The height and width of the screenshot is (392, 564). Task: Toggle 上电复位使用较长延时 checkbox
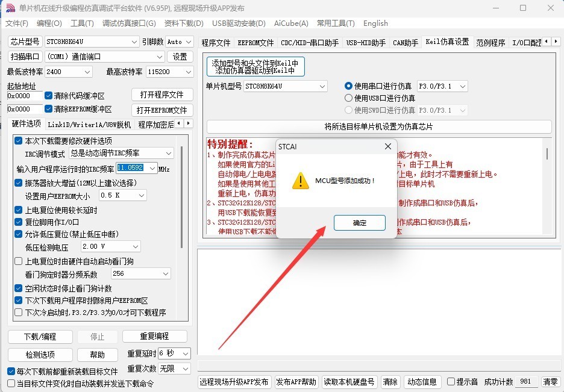(x=18, y=210)
